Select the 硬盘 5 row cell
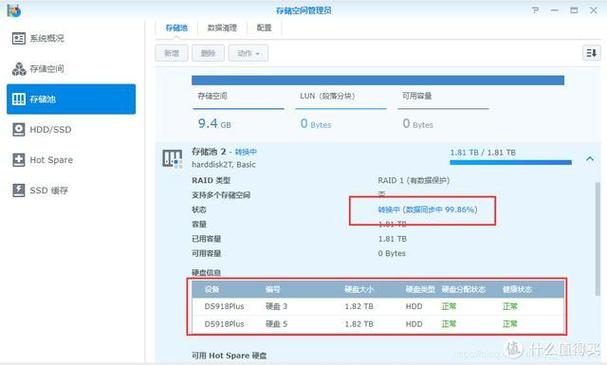The width and height of the screenshot is (607, 365). 276,324
